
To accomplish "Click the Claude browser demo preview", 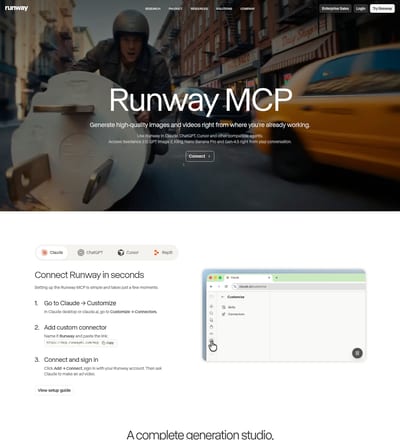I will click(x=284, y=315).
